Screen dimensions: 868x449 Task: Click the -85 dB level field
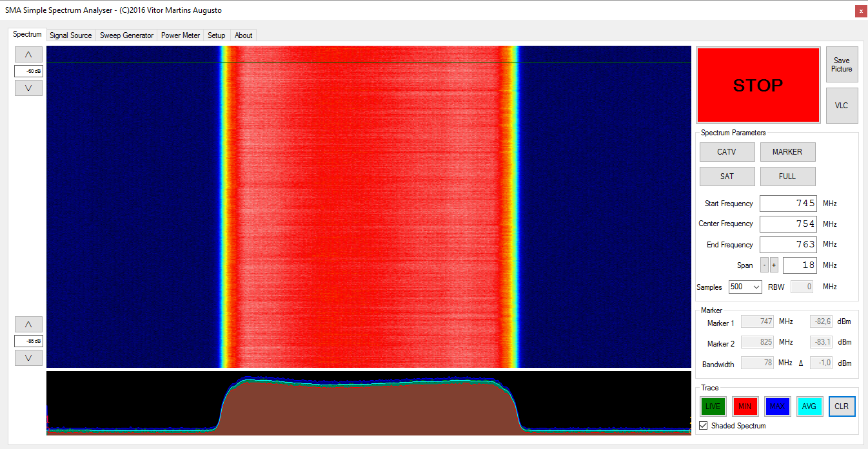[x=28, y=341]
